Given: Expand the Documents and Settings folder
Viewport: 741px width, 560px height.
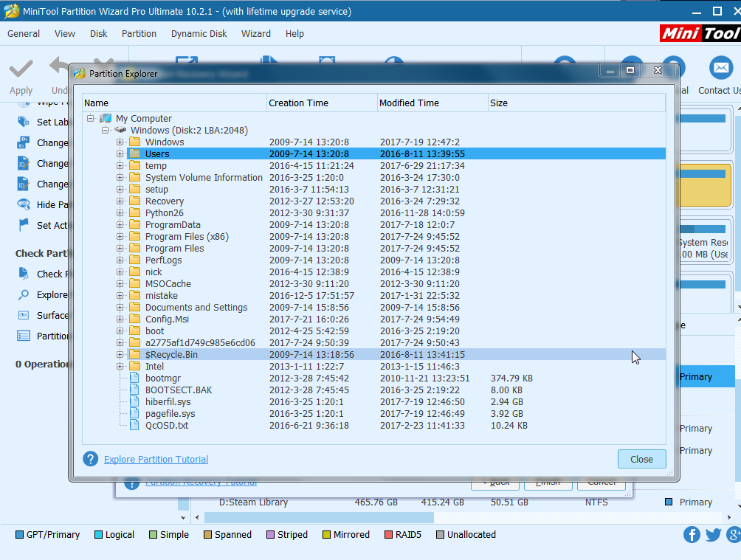Looking at the screenshot, I should (x=120, y=307).
